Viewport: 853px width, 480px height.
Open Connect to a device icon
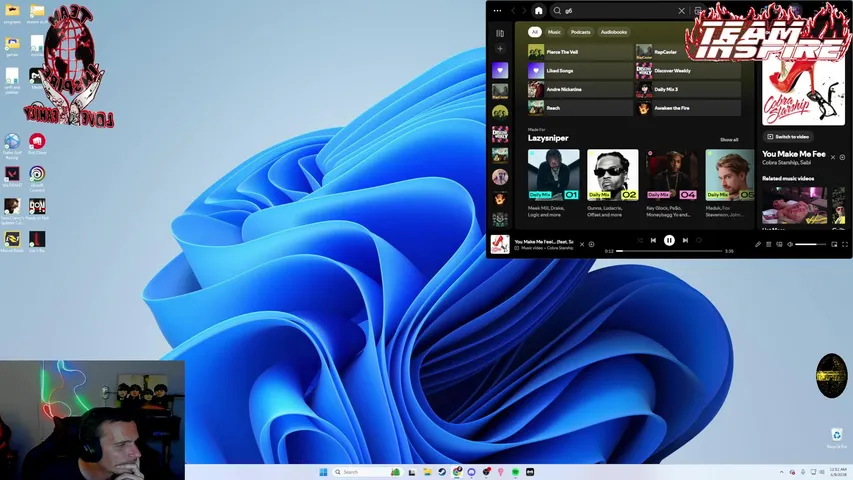click(x=779, y=244)
